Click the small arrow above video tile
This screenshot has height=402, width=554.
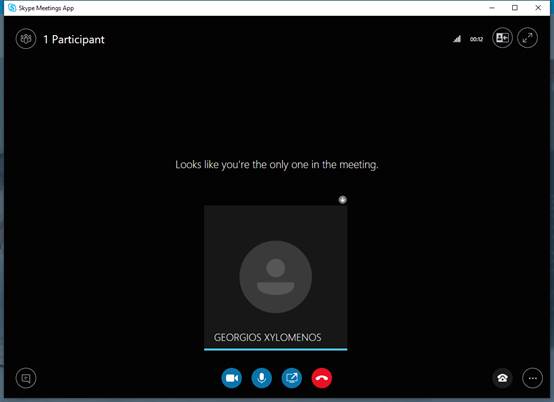click(342, 200)
